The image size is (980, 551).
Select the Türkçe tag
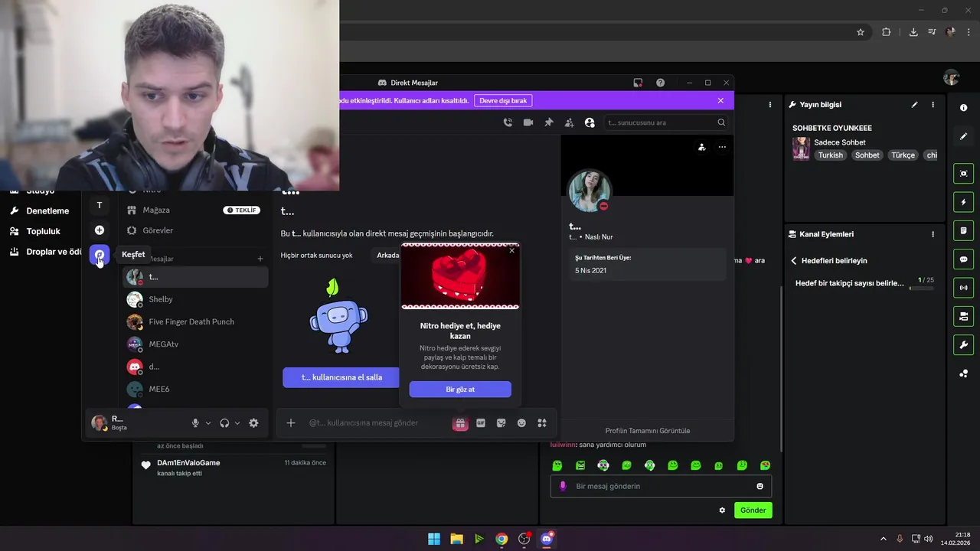903,155
